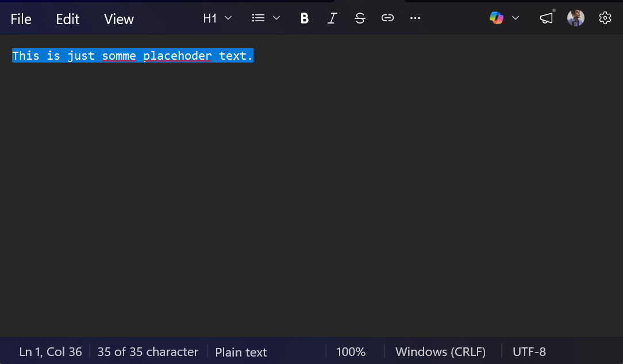623x364 pixels.
Task: Open Notepad settings
Action: (605, 18)
